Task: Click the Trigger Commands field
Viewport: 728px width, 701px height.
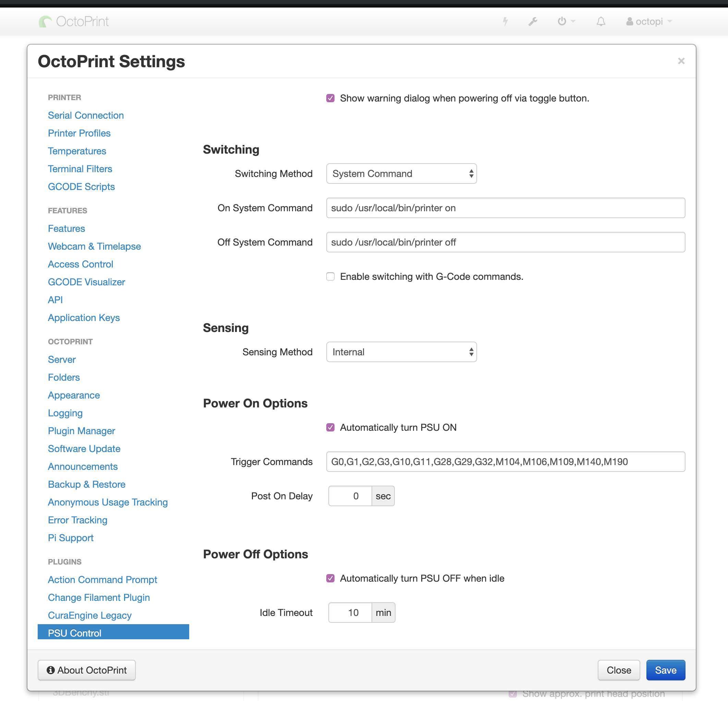Action: coord(506,462)
